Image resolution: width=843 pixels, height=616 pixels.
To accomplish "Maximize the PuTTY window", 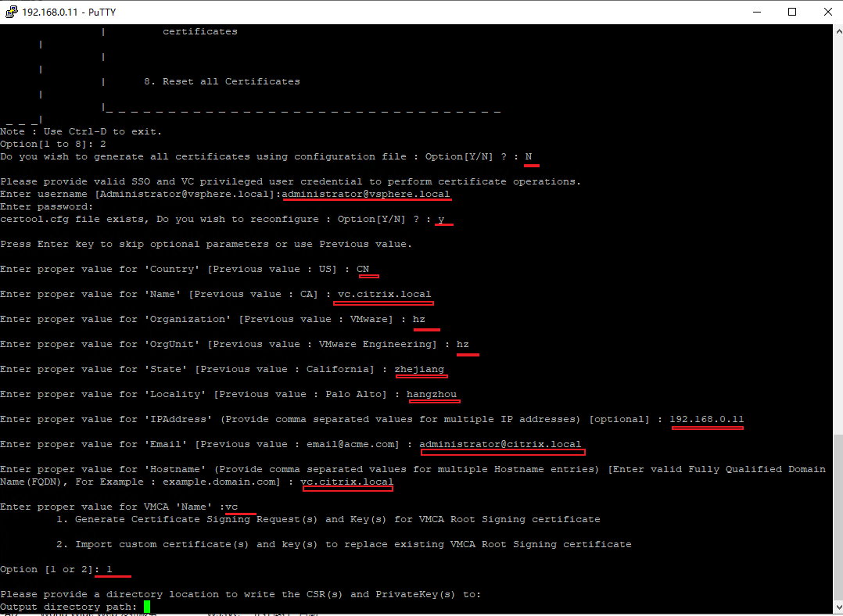I will pos(792,12).
